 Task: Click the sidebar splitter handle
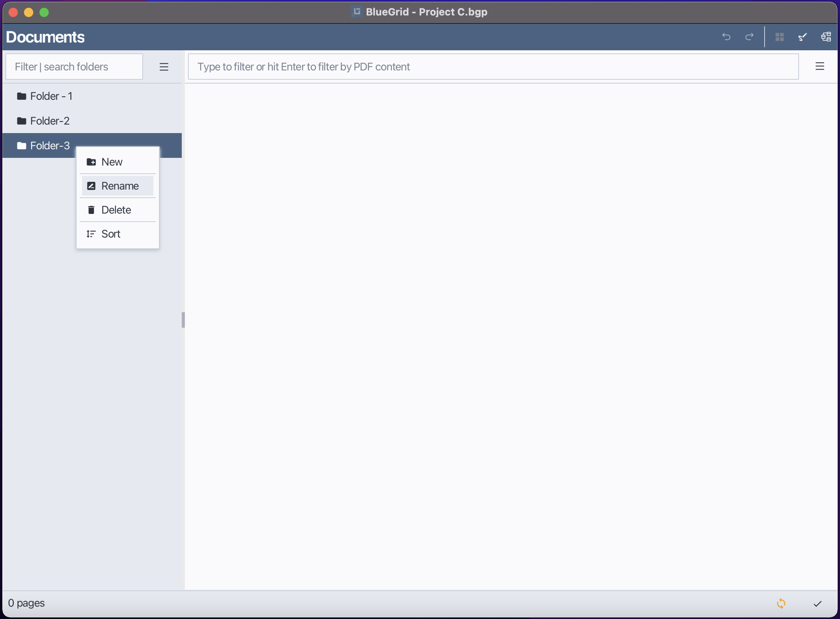[x=183, y=320]
